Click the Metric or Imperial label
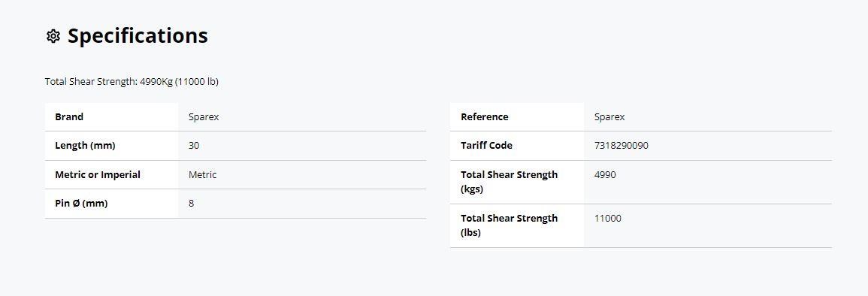The image size is (868, 296). point(98,175)
